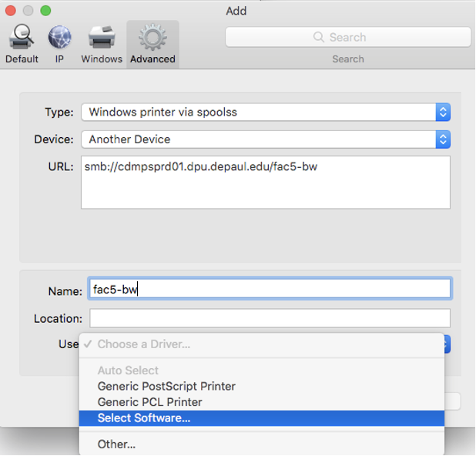Select Generic PostScript Printer driver

click(x=262, y=386)
